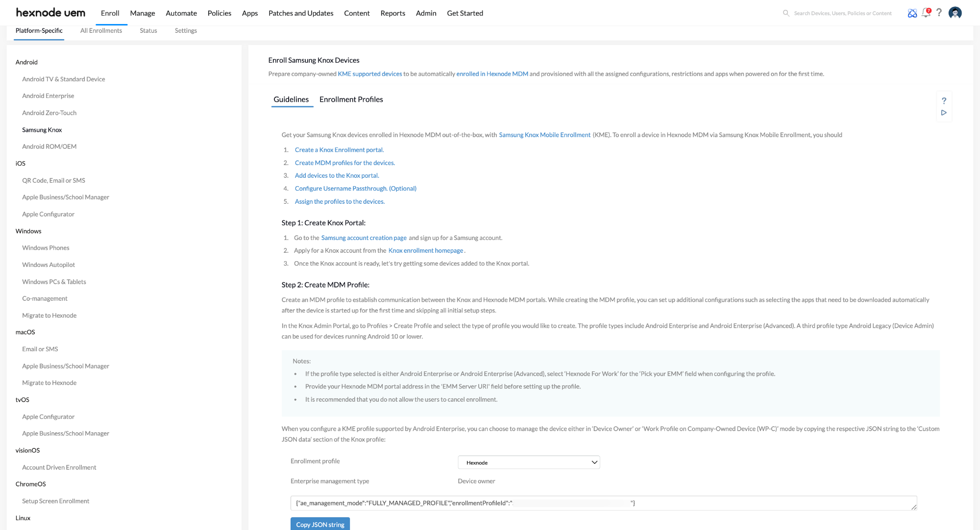980x530 pixels.
Task: Open the KME supported devices link
Action: 370,74
